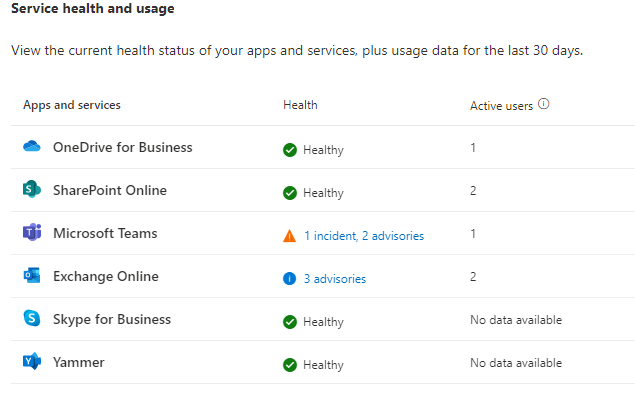This screenshot has height=403, width=635.
Task: Select the Exchange Online name
Action: click(106, 276)
